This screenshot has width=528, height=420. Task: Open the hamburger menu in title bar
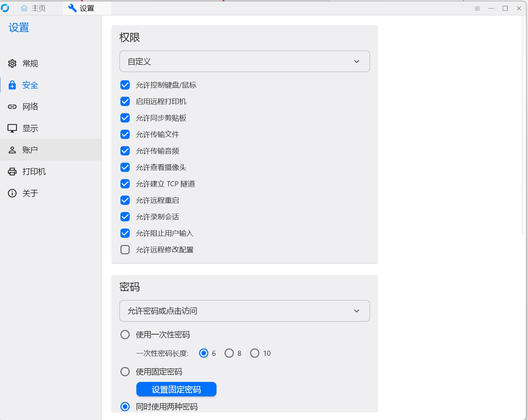[477, 9]
